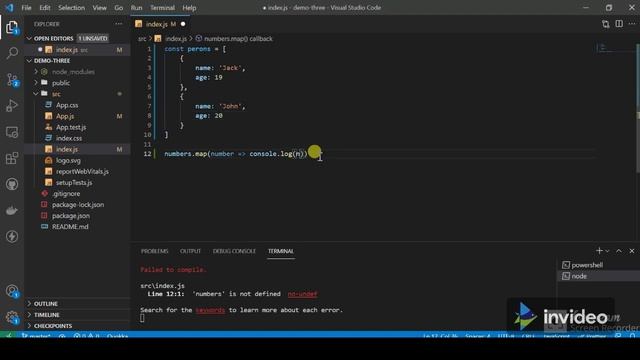Open the Run menu

pyautogui.click(x=136, y=7)
